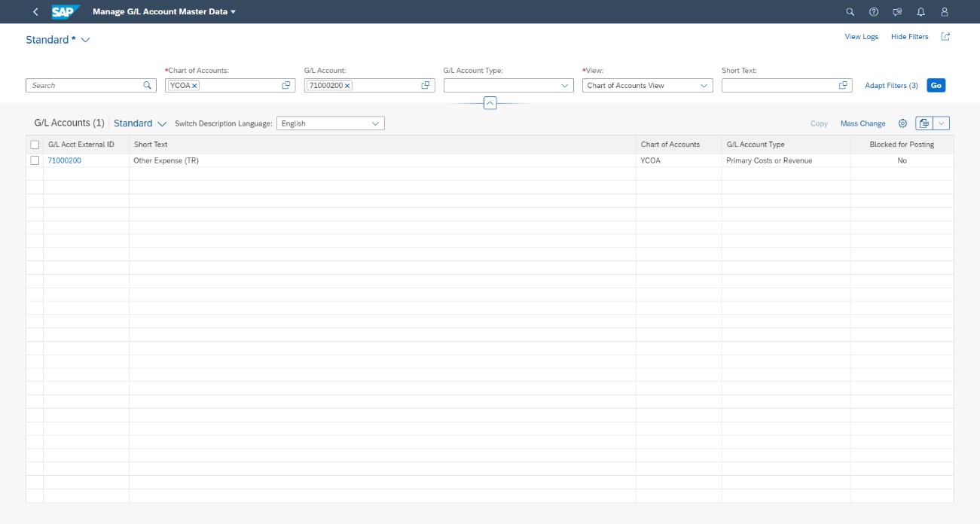Viewport: 980px width, 524px height.
Task: Open the notifications bell icon
Action: [920, 12]
